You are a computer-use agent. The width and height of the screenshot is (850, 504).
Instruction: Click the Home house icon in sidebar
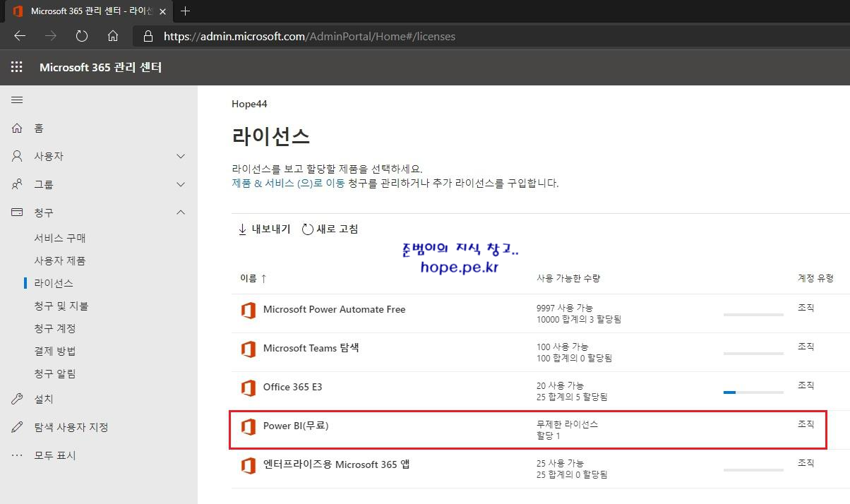pos(17,128)
